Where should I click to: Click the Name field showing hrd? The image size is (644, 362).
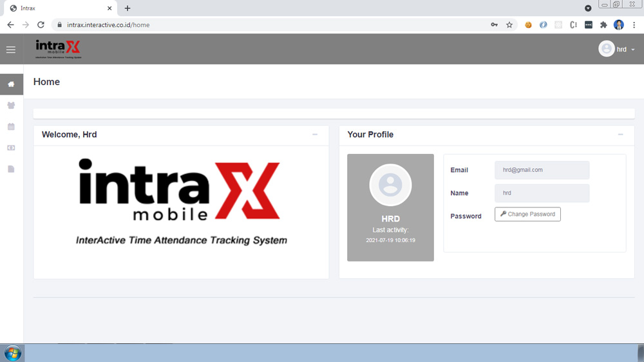pyautogui.click(x=542, y=193)
